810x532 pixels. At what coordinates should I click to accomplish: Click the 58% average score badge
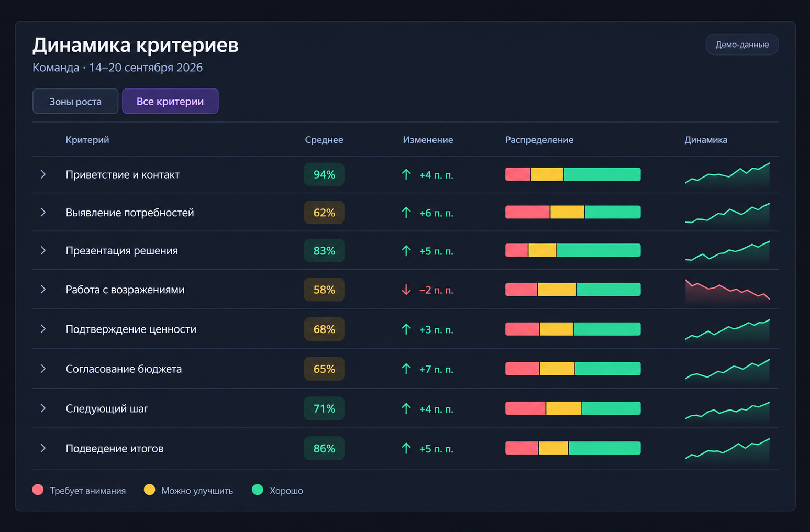(x=324, y=290)
